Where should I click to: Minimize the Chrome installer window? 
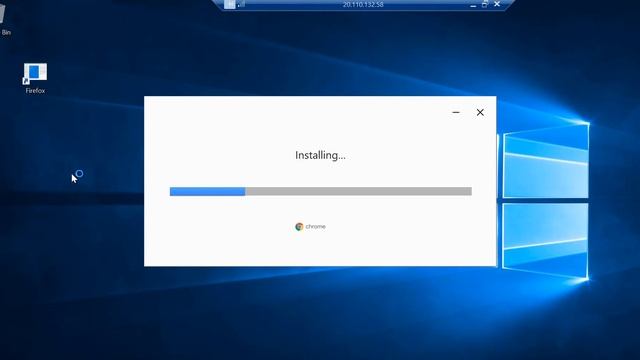456,112
